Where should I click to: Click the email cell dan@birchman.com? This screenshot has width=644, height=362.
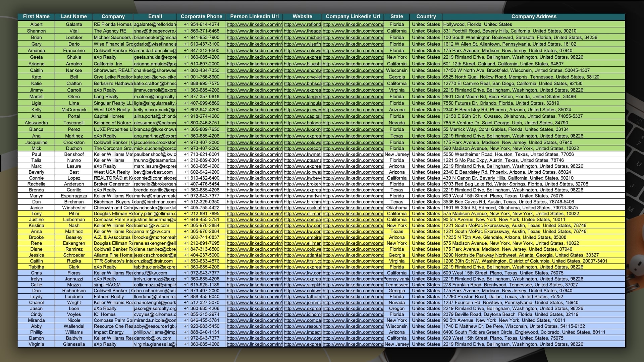click(155, 202)
